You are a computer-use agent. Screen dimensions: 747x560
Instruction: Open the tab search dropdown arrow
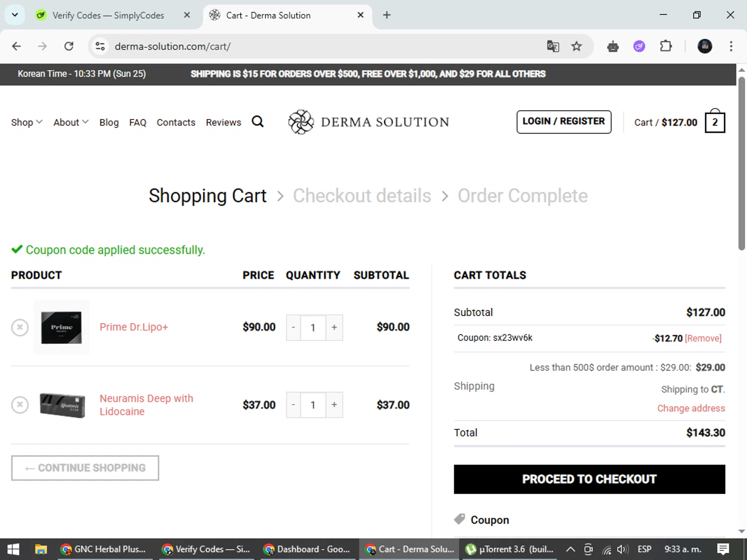(x=15, y=15)
